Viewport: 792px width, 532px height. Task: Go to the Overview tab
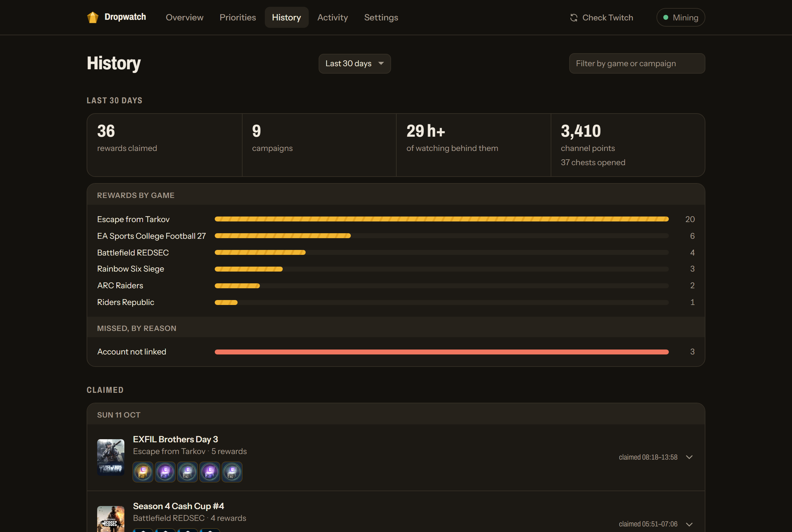[185, 17]
